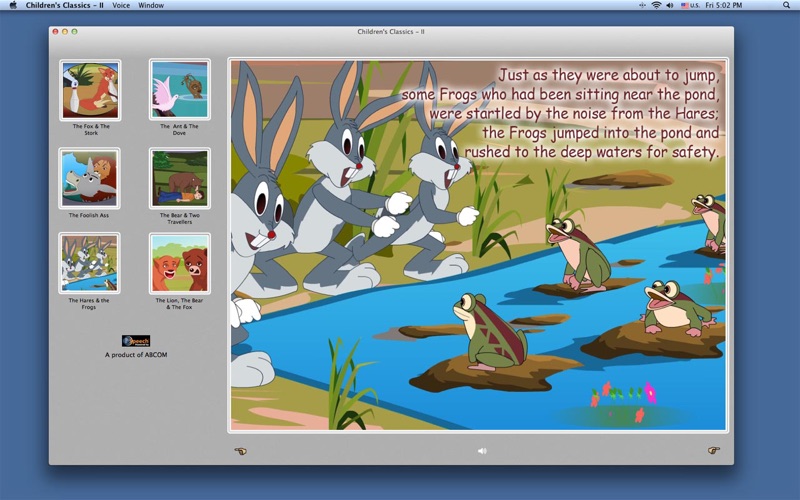Click 'The Lion, The Bear & The Fox' caption
This screenshot has width=800, height=500.
[x=179, y=304]
